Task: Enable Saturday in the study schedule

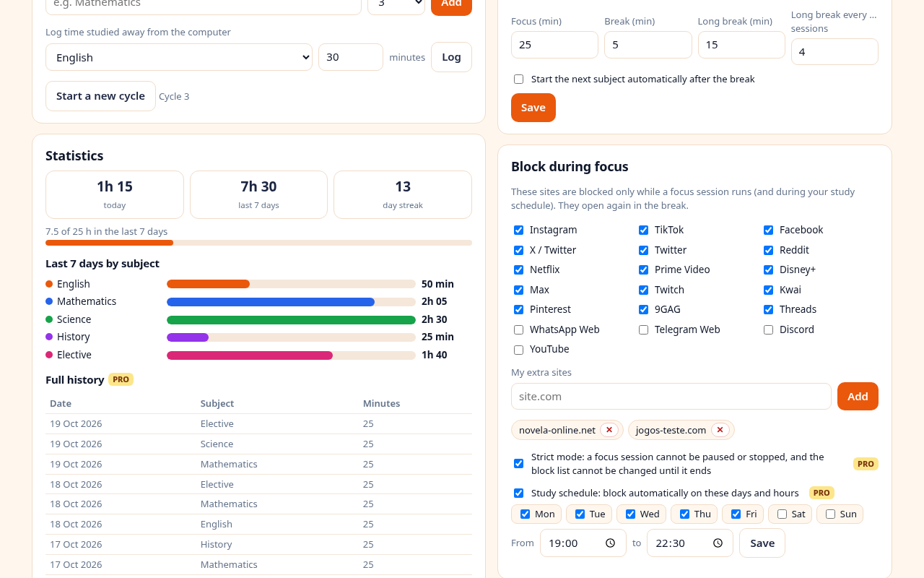Action: click(x=782, y=514)
